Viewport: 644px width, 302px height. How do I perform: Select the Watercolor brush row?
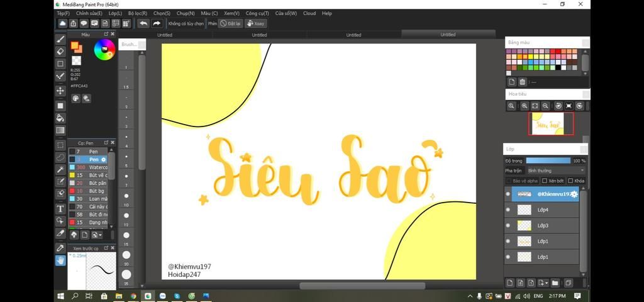(x=88, y=167)
